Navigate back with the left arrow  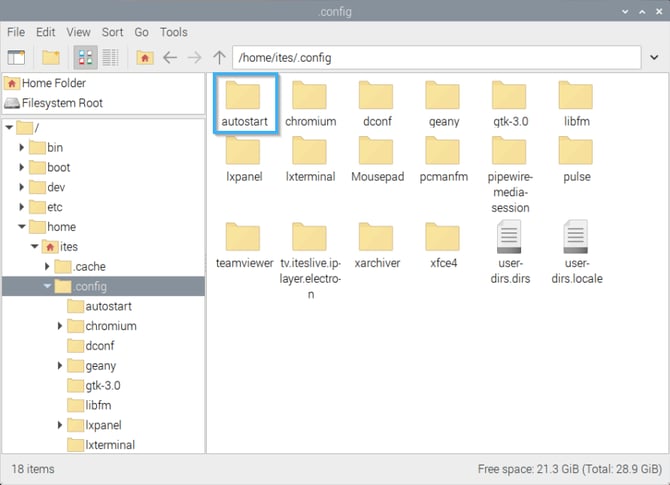click(x=170, y=57)
